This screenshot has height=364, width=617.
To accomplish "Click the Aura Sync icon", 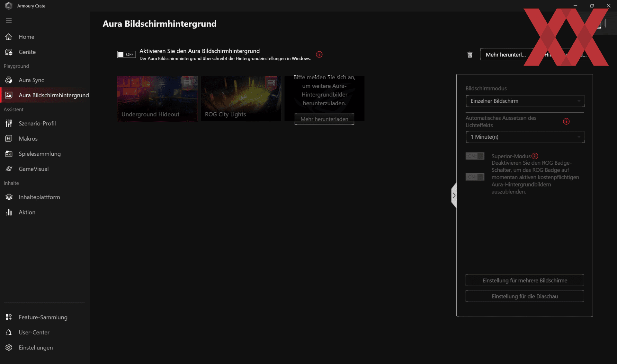I will (9, 80).
